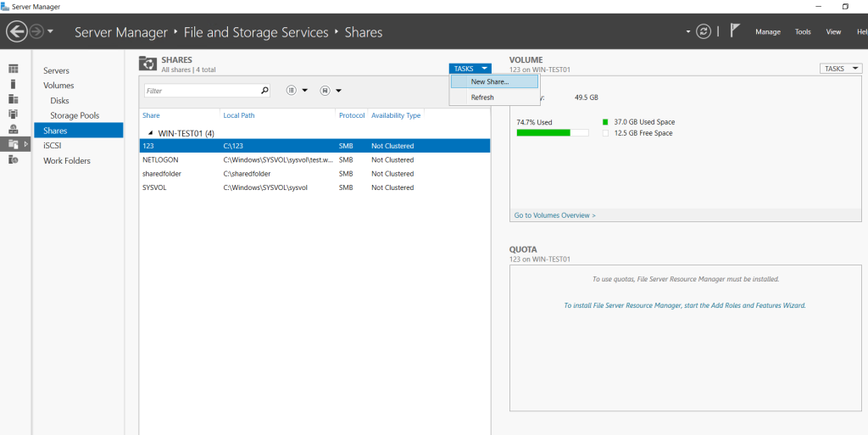
Task: Select All Servers icon in left rail
Action: 14,99
